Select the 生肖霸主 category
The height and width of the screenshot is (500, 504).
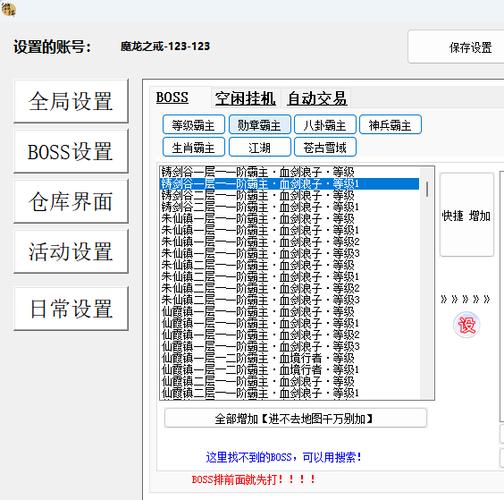[193, 147]
